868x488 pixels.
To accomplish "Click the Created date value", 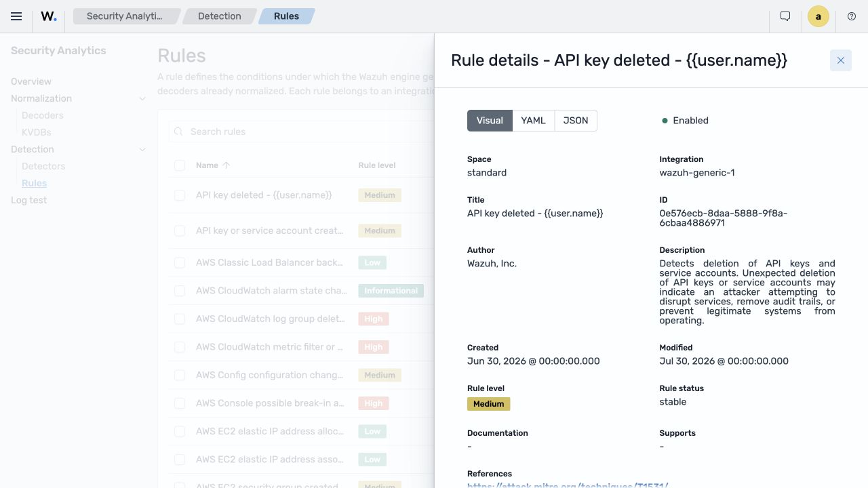I will tap(534, 361).
